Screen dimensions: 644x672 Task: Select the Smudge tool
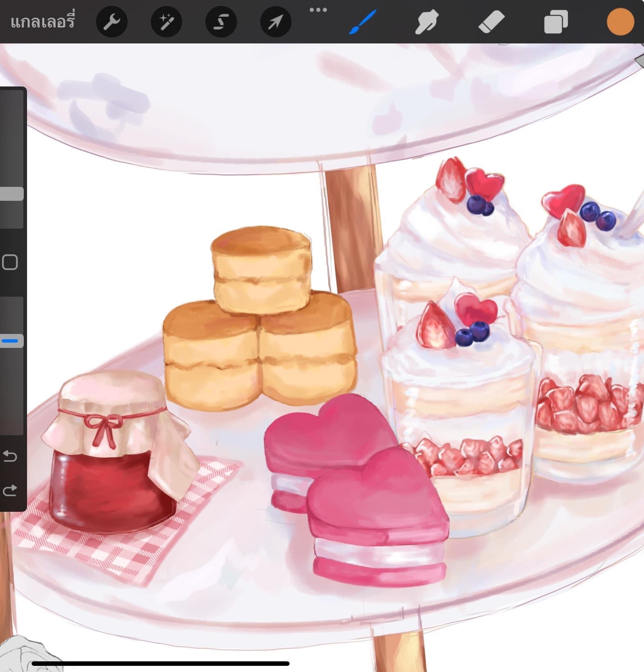pos(426,22)
